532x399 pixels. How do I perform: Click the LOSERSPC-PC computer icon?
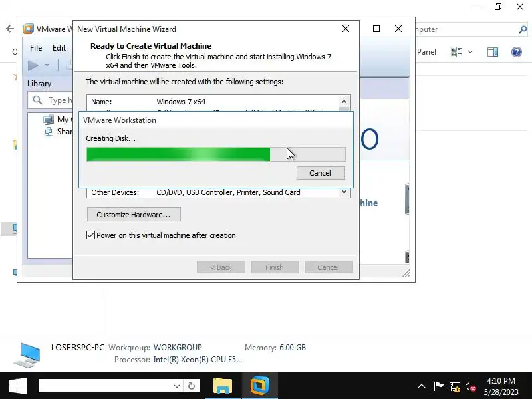pos(27,355)
